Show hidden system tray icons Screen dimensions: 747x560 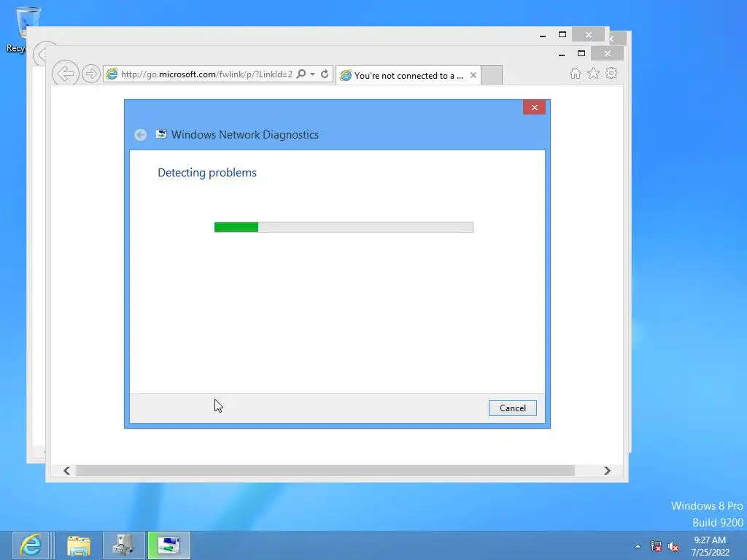(x=638, y=546)
